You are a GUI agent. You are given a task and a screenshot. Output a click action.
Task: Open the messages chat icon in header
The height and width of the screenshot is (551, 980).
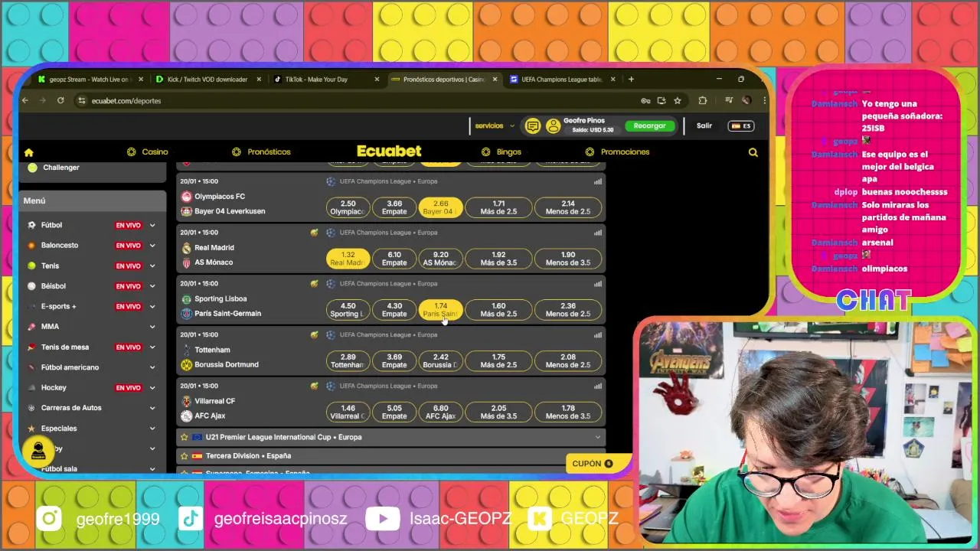533,126
